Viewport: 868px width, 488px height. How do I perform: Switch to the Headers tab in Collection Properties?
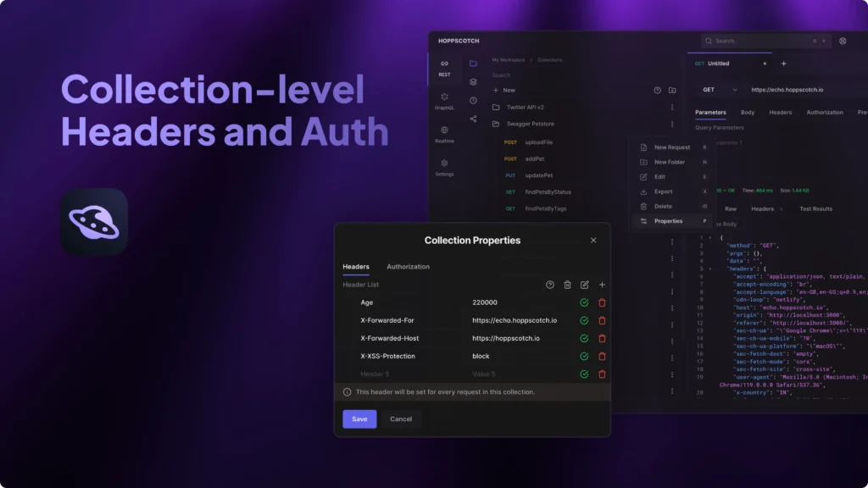(x=356, y=267)
